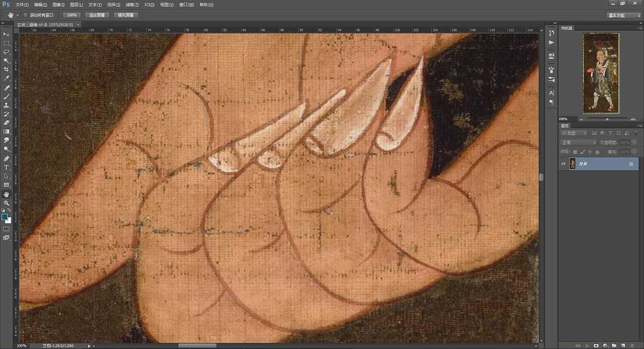The height and width of the screenshot is (349, 644).
Task: Select the Move tool
Action: (6, 34)
